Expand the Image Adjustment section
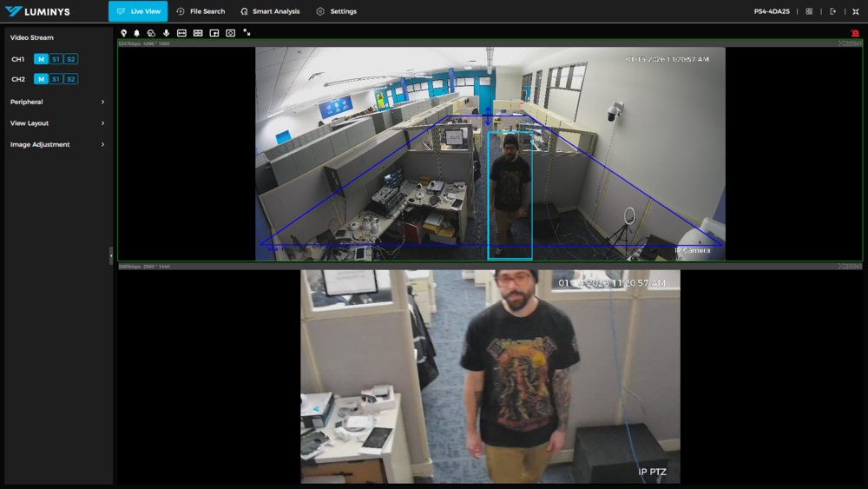868x489 pixels. pyautogui.click(x=57, y=144)
